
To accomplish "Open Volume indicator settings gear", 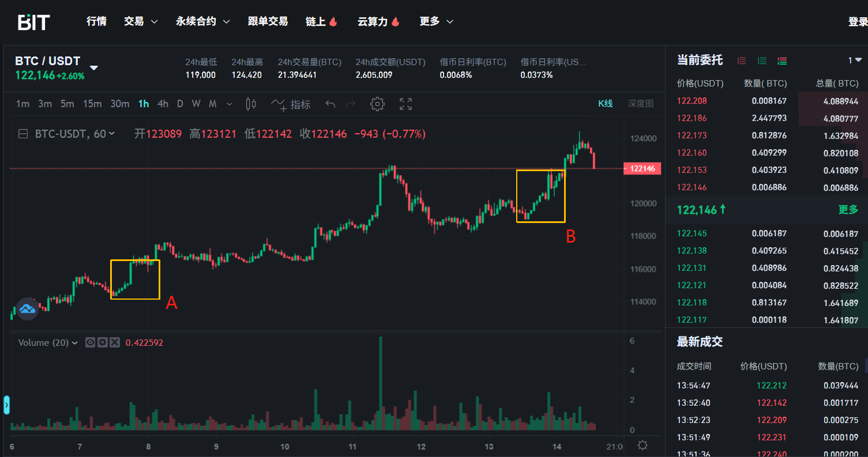I will click(102, 342).
